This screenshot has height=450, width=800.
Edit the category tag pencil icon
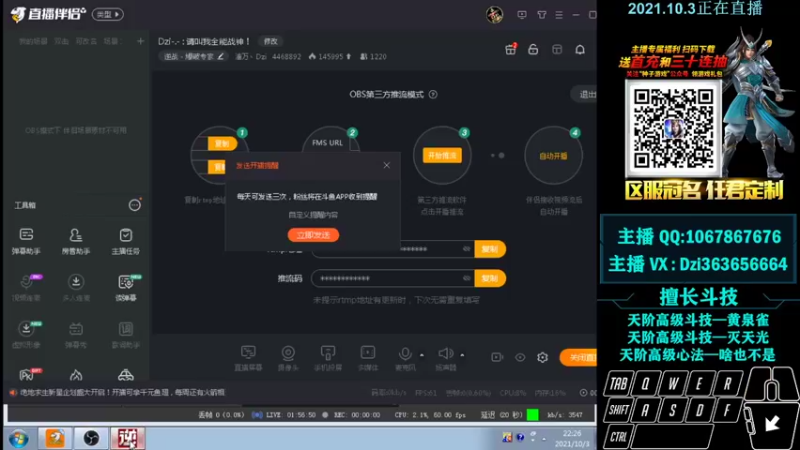click(x=220, y=57)
